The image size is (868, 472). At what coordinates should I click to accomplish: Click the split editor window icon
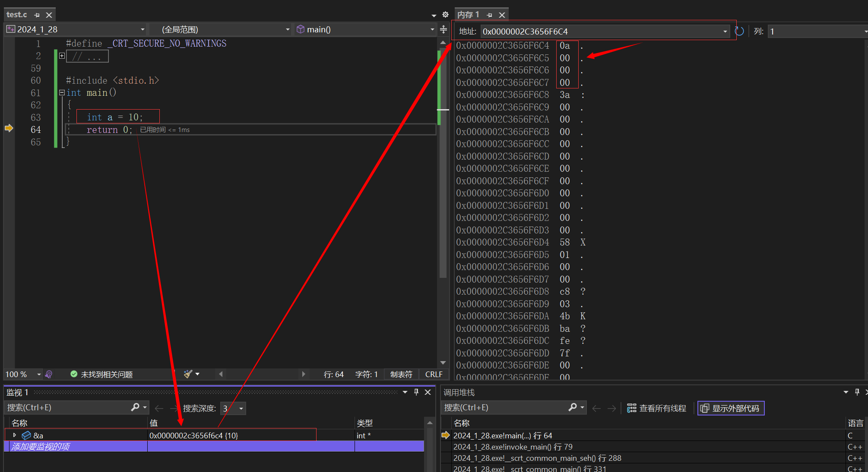tap(444, 29)
